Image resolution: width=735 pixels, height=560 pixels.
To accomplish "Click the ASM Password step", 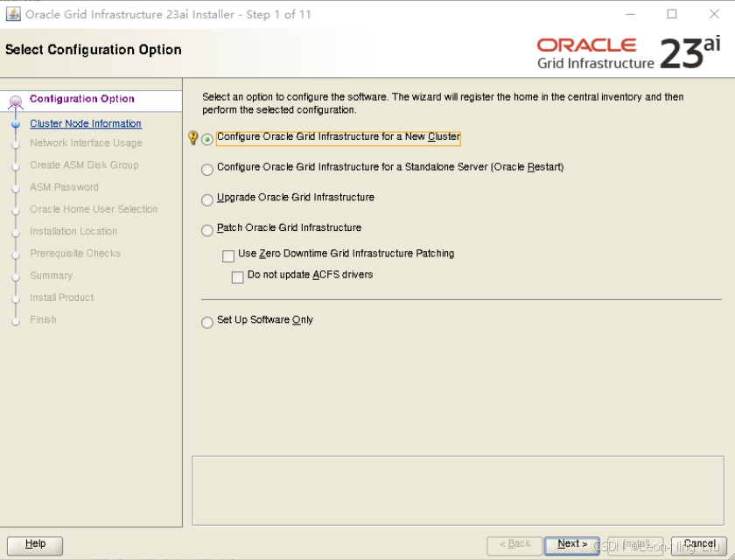I will [x=64, y=187].
